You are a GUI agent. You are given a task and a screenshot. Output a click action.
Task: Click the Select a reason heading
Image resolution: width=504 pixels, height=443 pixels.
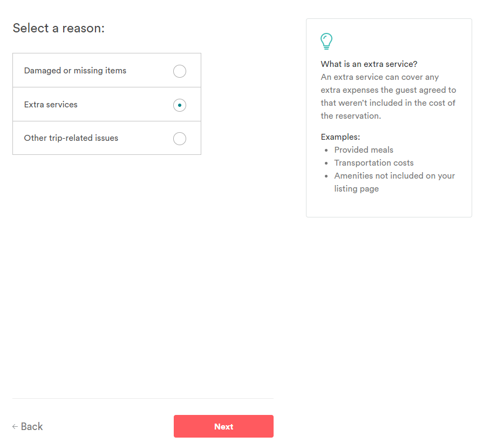click(x=58, y=28)
